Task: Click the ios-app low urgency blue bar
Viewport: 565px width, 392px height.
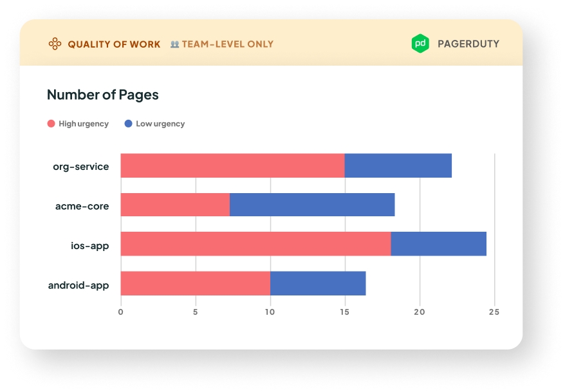Action: 438,244
